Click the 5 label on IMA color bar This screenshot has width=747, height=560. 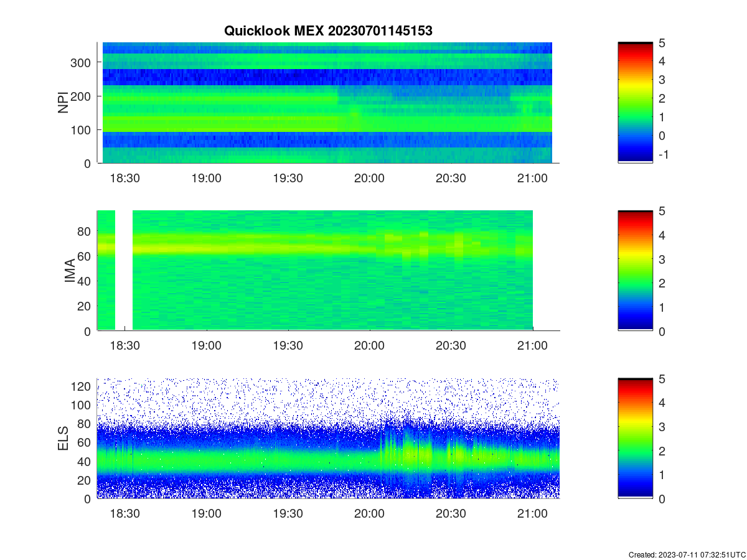point(661,211)
